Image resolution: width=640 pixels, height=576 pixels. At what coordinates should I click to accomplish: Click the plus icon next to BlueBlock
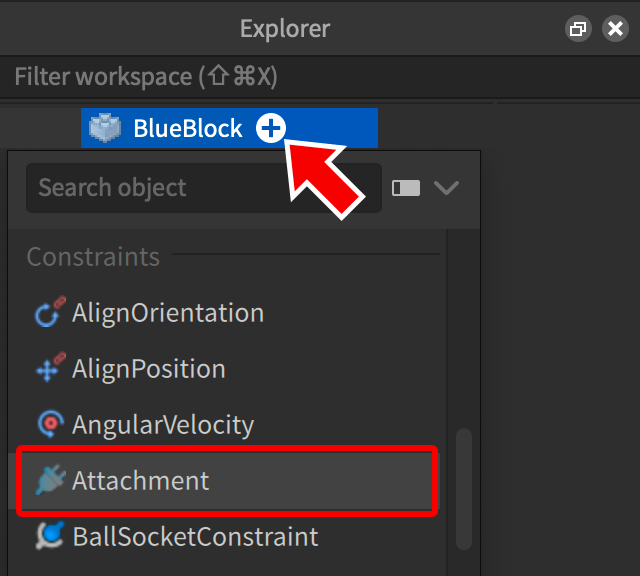(x=270, y=128)
